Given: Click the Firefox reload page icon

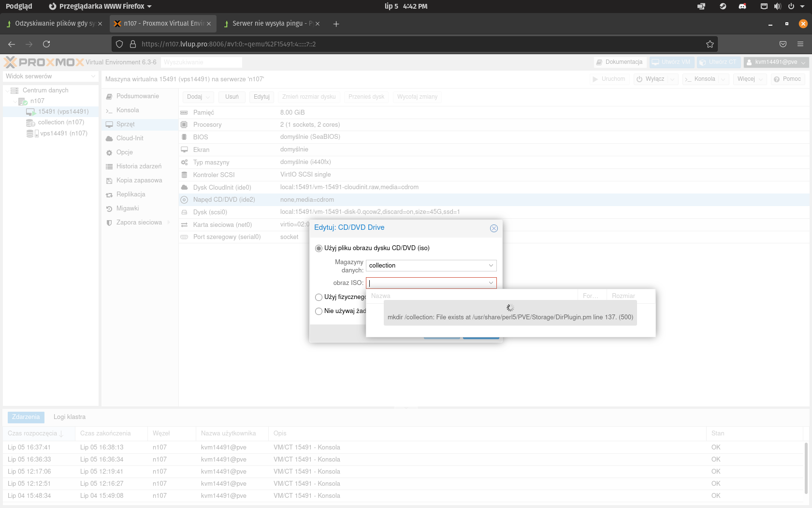Looking at the screenshot, I should pyautogui.click(x=46, y=44).
